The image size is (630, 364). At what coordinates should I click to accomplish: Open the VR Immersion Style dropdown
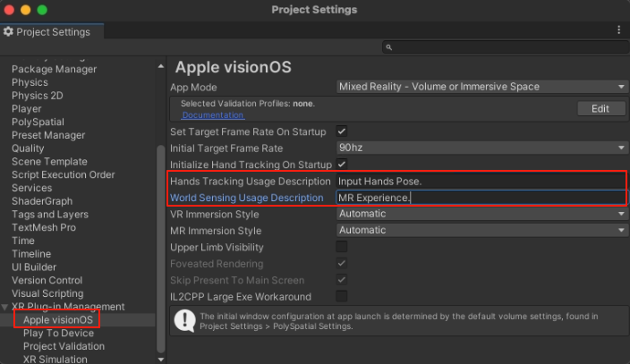(x=481, y=214)
